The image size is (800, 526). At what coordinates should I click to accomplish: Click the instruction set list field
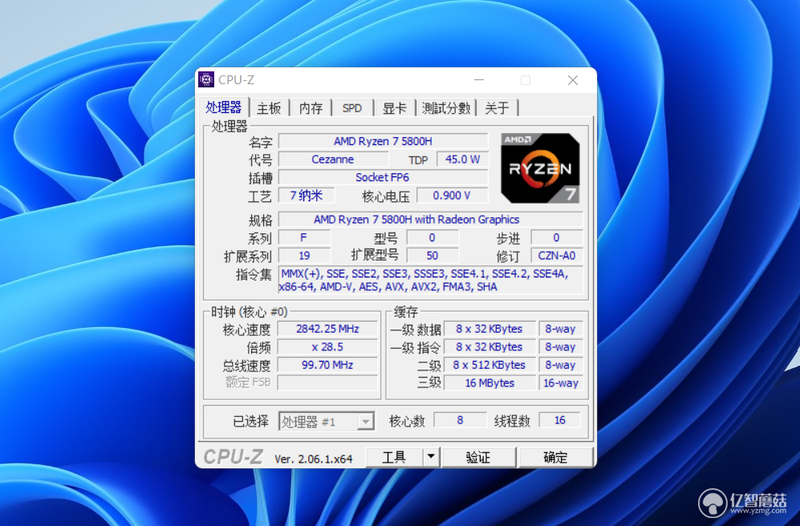[x=431, y=280]
